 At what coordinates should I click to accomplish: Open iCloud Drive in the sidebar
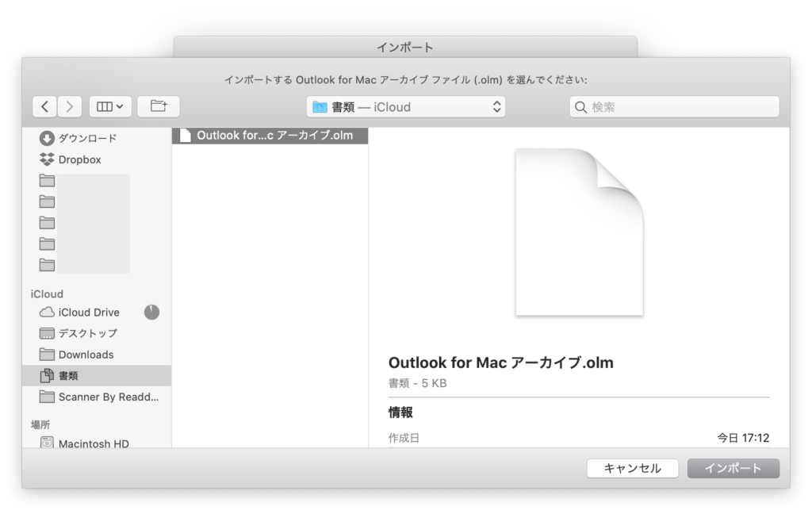click(96, 312)
